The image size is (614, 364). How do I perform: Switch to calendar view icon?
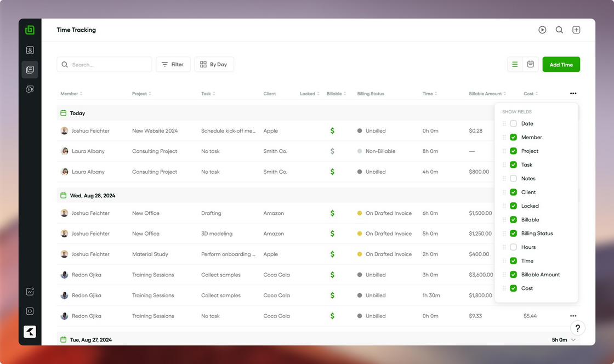(531, 64)
